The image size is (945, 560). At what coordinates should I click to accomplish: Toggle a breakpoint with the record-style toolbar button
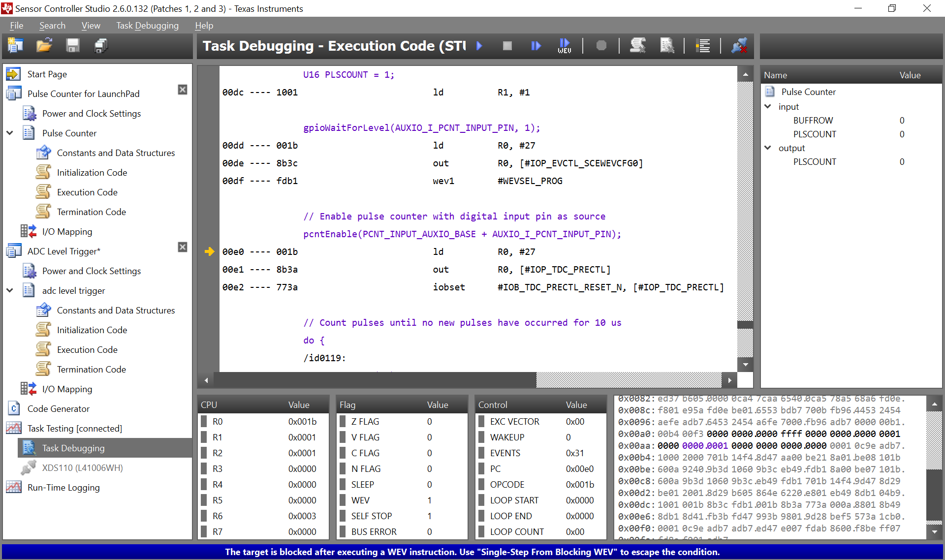[x=601, y=46]
